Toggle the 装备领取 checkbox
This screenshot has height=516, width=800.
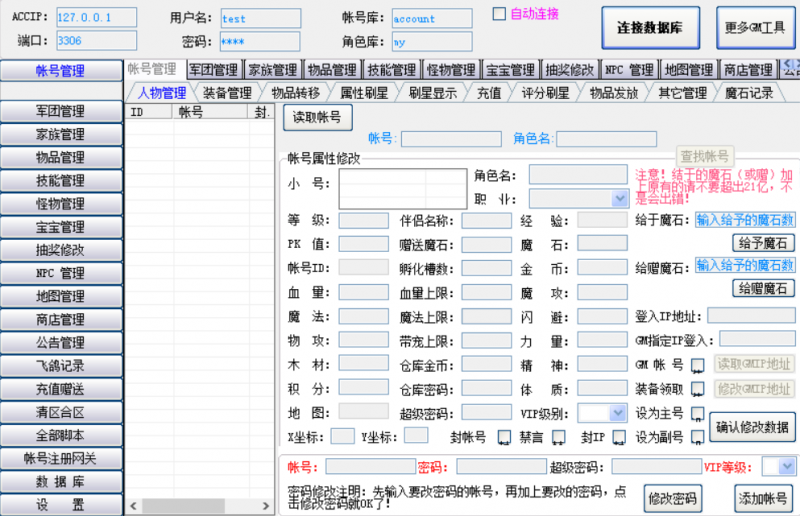(697, 389)
